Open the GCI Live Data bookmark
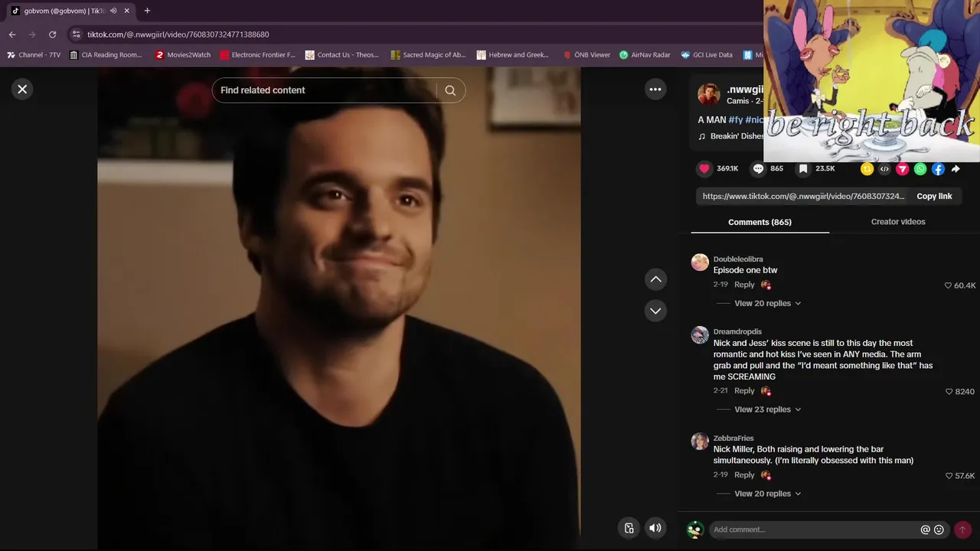 (707, 55)
